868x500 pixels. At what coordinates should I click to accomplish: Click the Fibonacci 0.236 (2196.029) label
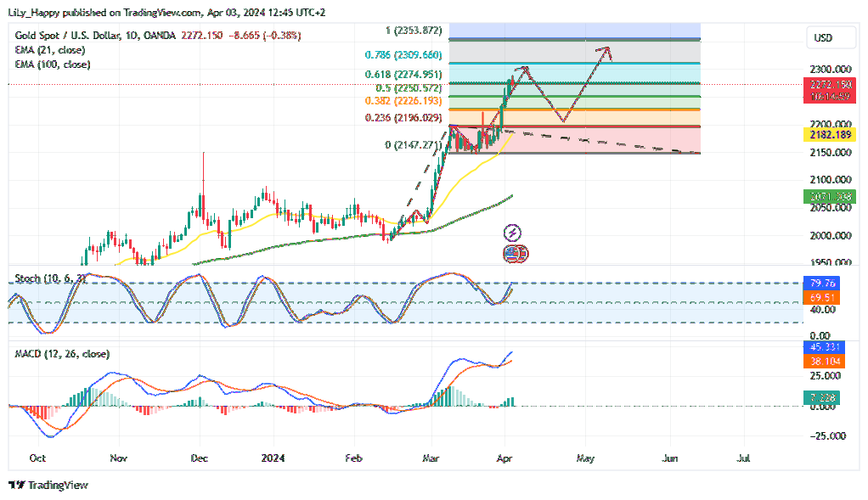click(403, 117)
